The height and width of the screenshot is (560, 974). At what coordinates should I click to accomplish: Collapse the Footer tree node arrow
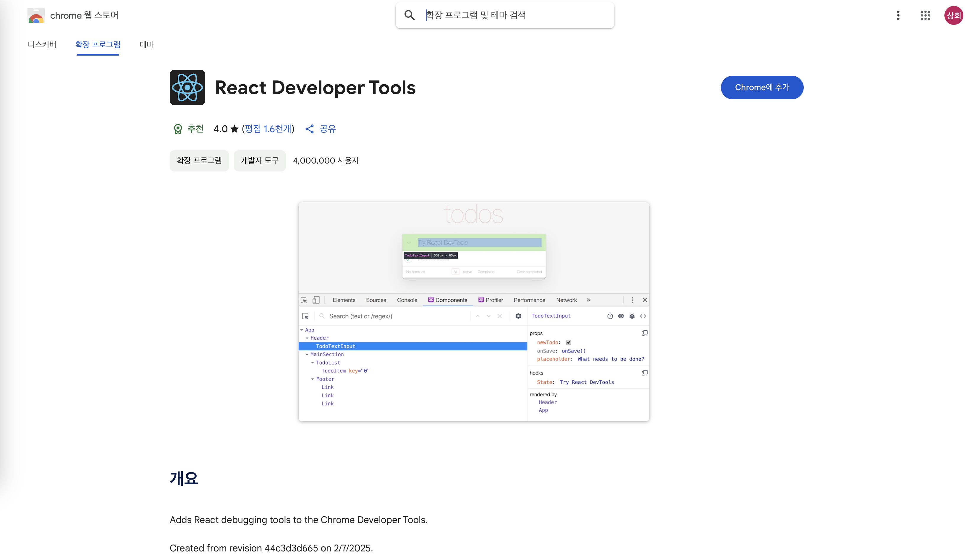(x=313, y=379)
